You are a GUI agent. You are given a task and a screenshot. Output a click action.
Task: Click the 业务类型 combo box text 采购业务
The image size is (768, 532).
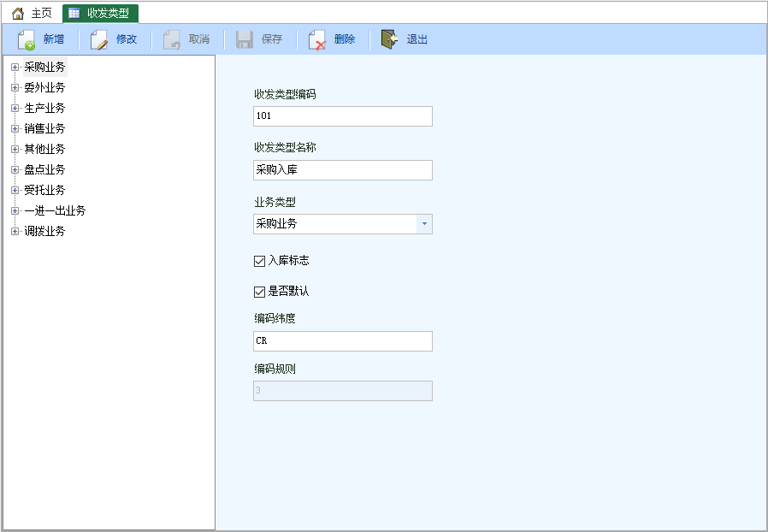point(277,224)
